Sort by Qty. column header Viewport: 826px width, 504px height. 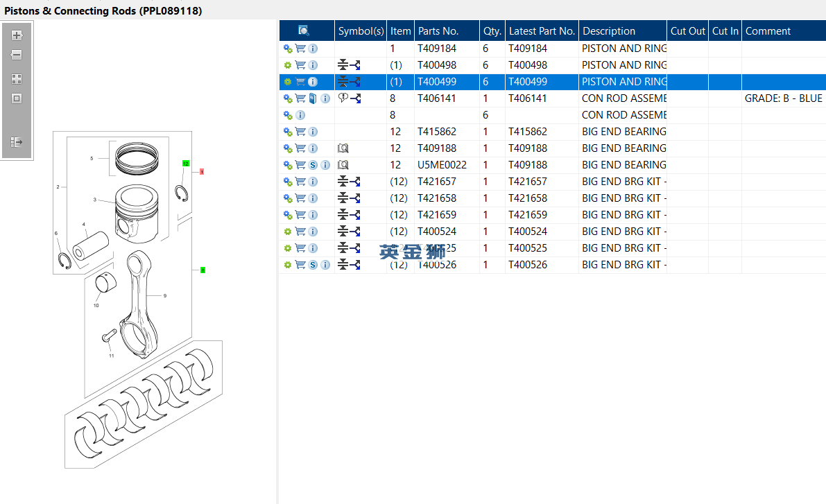pos(492,31)
